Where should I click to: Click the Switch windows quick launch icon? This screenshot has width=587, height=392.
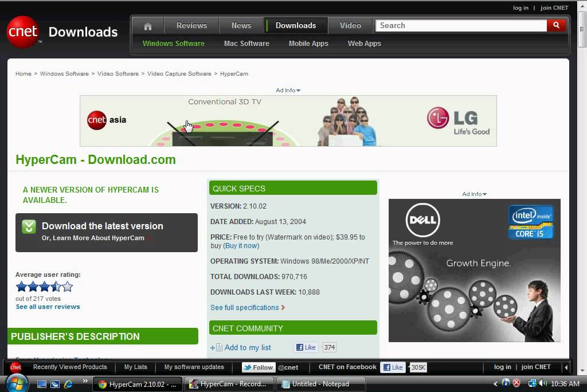[x=55, y=384]
